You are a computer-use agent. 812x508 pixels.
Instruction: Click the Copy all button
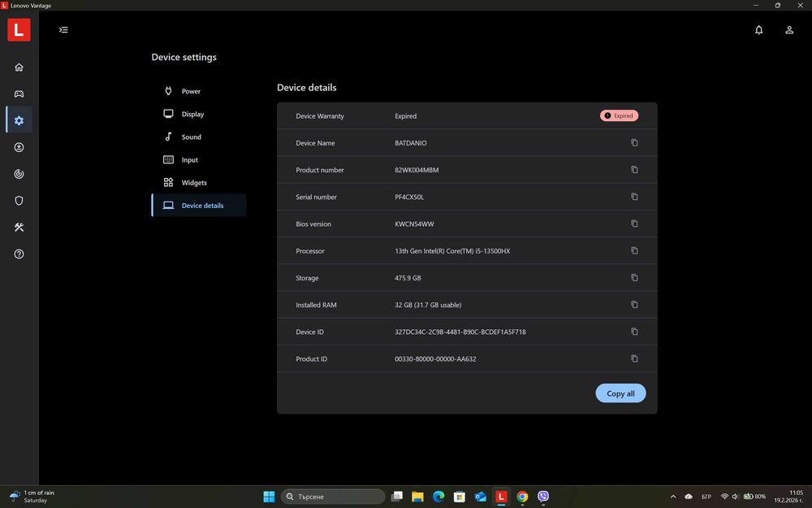(x=620, y=393)
